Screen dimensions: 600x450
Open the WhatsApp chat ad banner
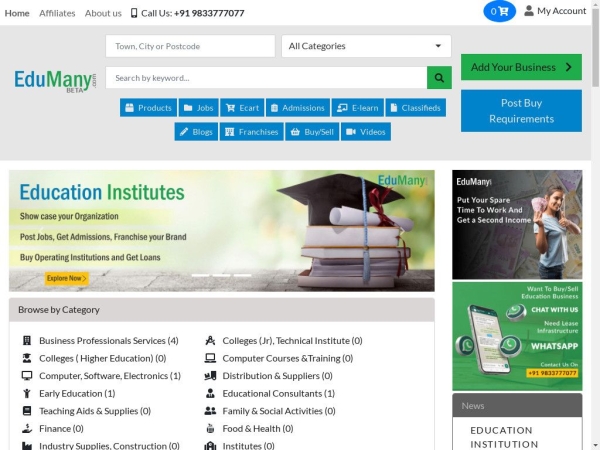[x=517, y=336]
